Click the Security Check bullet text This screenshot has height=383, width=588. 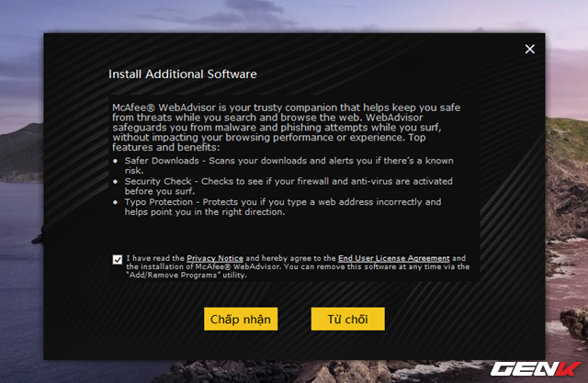click(288, 186)
